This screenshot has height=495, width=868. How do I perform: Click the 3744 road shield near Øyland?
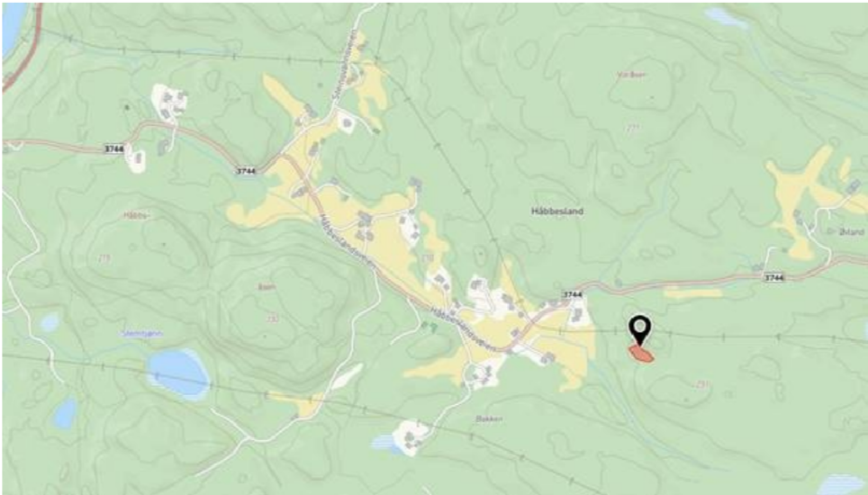(x=773, y=277)
